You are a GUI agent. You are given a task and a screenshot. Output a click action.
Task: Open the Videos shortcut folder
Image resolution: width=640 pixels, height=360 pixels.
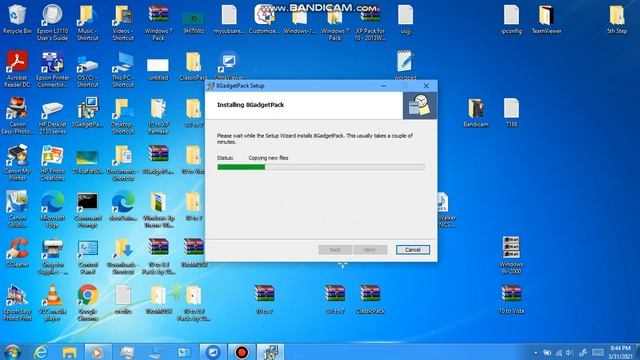tap(123, 22)
